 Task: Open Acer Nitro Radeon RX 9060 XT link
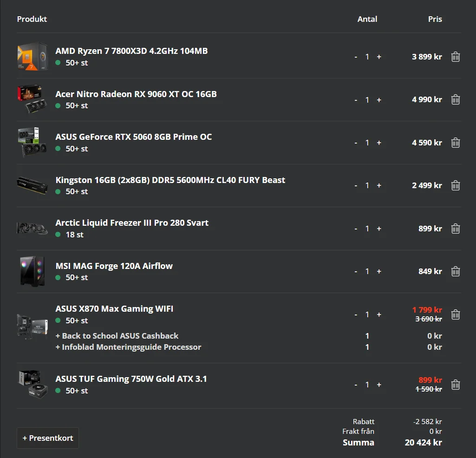pyautogui.click(x=136, y=94)
